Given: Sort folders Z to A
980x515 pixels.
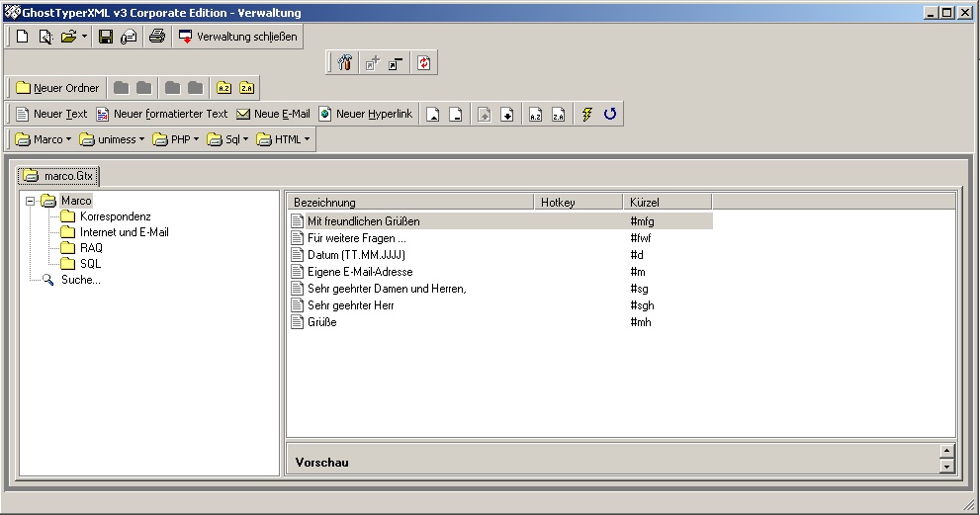Looking at the screenshot, I should click(x=247, y=88).
